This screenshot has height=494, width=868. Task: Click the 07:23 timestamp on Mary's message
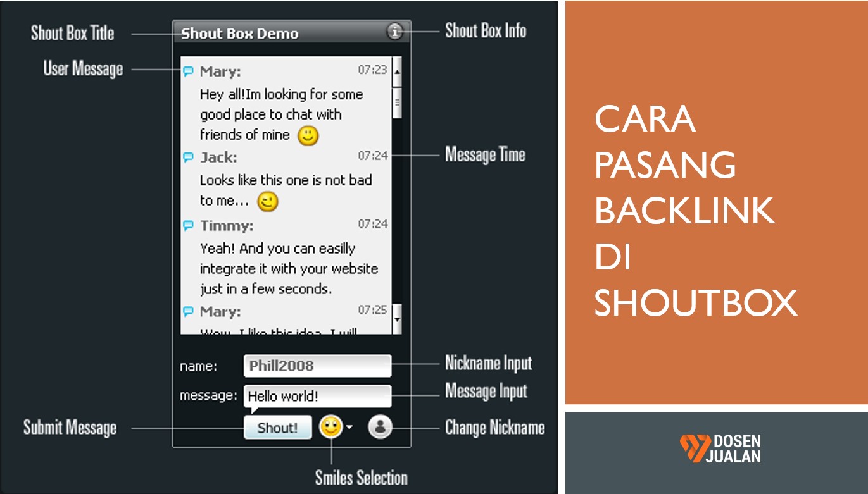372,70
